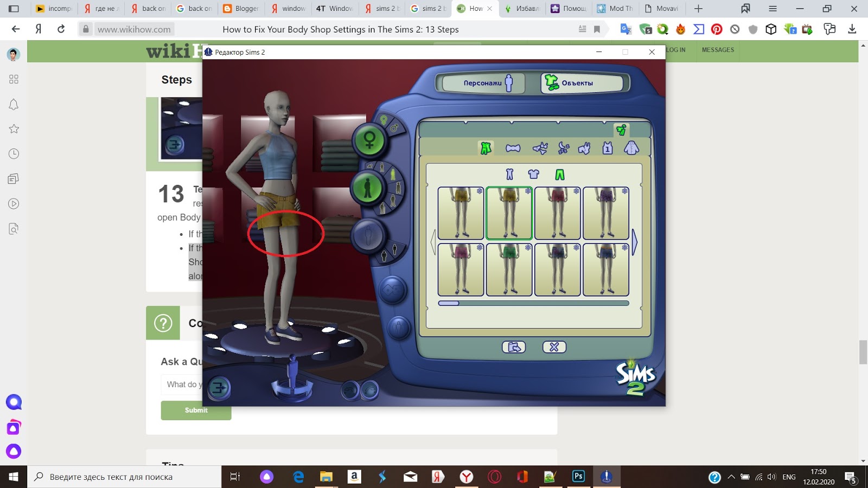868x488 pixels.
Task: Reload the wikiHow page
Action: click(x=61, y=29)
